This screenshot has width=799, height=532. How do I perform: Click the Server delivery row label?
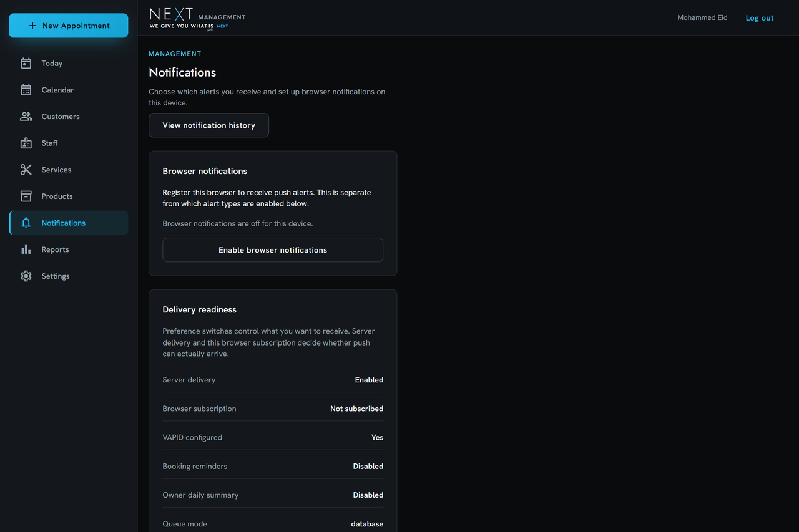pyautogui.click(x=189, y=380)
